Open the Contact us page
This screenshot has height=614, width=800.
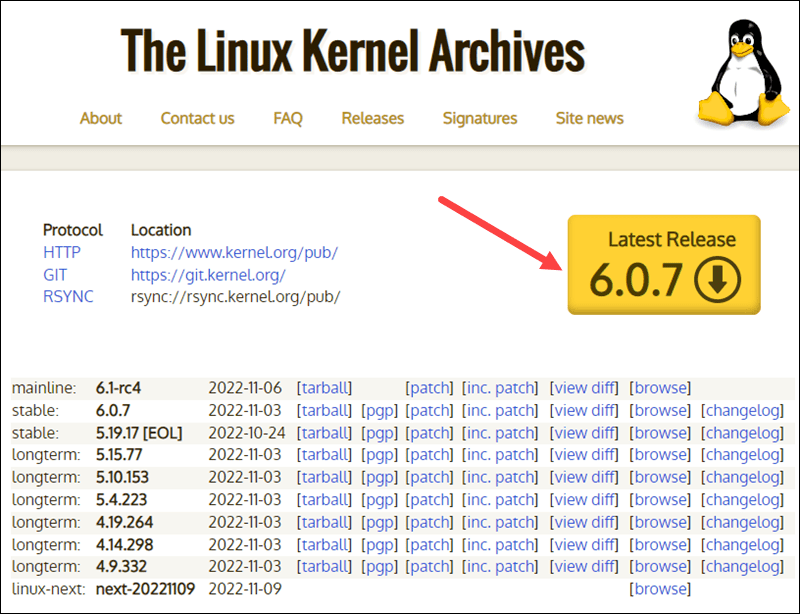tap(197, 118)
